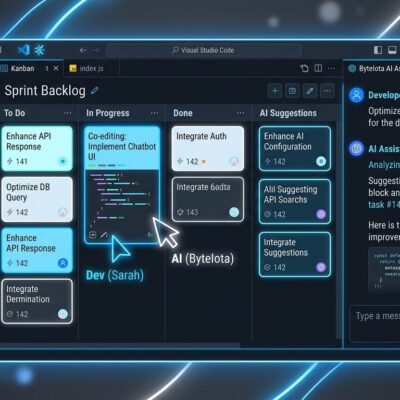Screen dimensions: 400x400
Task: Click the purple avatar on API Soarchs card
Action: coord(321,214)
